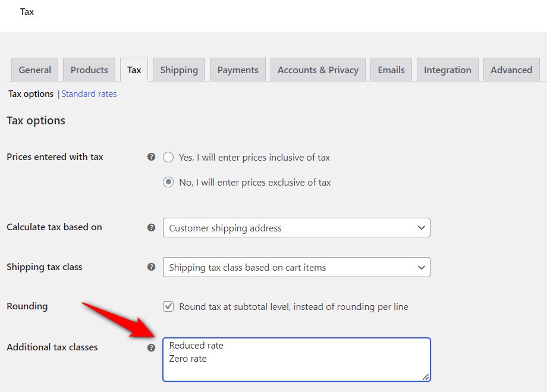Click the Tax options link
The image size is (547, 392).
[30, 93]
